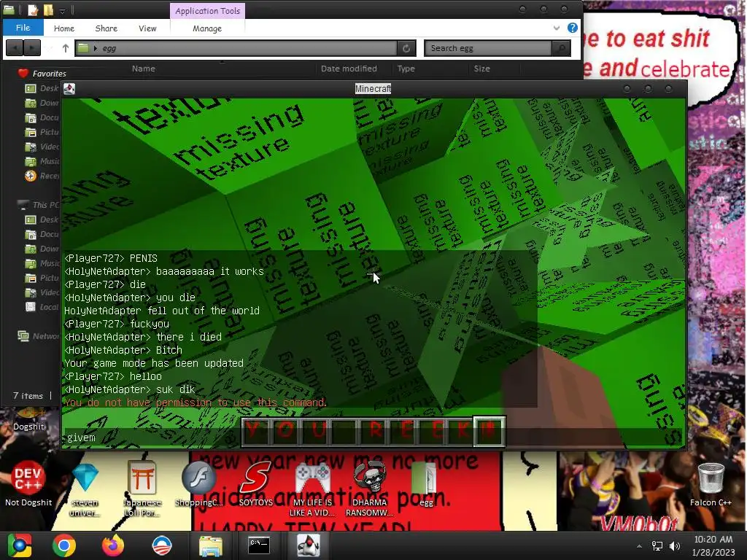Select the hotbar slot showing O
The image size is (747, 560).
(x=285, y=432)
